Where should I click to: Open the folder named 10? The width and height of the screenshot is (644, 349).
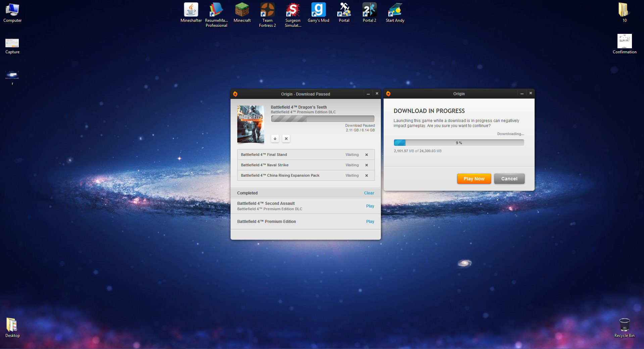pos(624,13)
